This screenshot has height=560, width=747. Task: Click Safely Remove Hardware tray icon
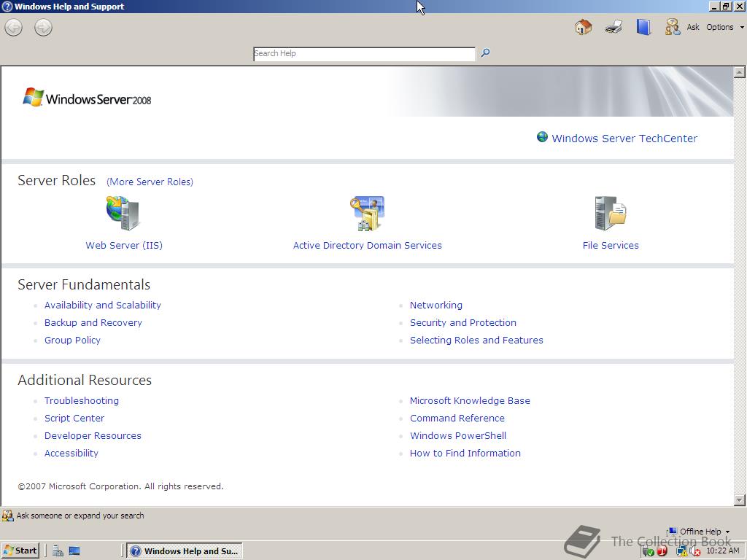pyautogui.click(x=648, y=551)
